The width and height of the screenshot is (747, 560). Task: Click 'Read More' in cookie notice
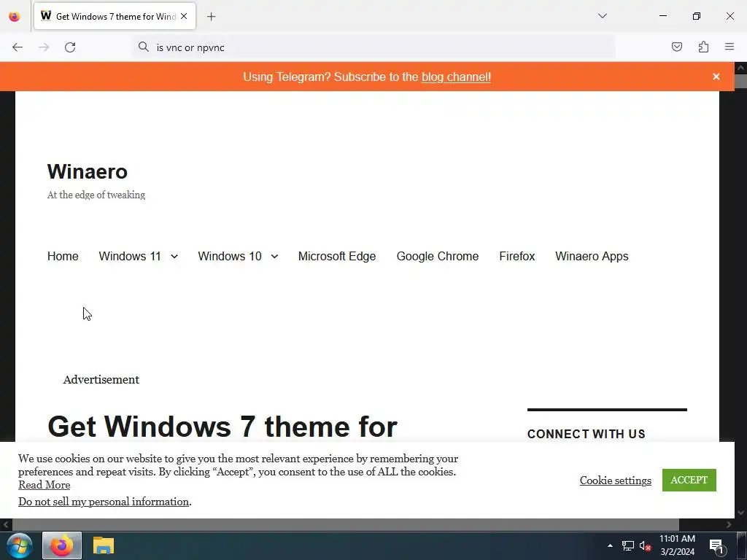tap(44, 485)
